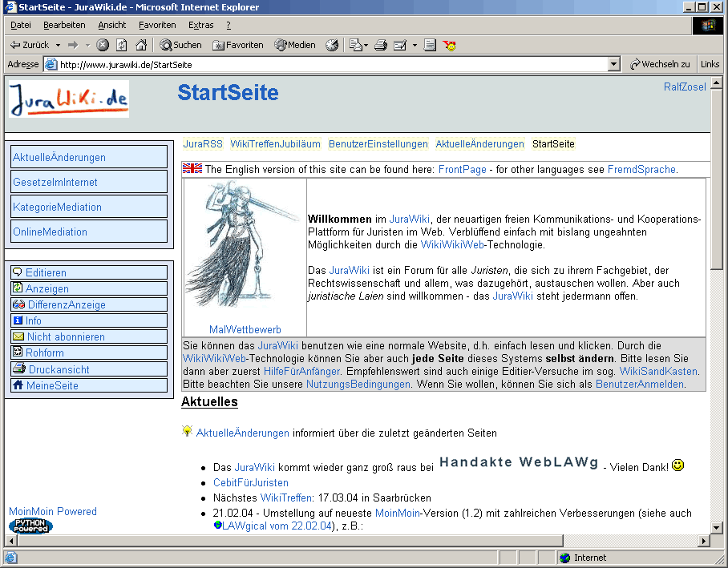This screenshot has width=728, height=568.
Task: Click the envelope icon beside Nicht abonnieren
Action: (x=18, y=336)
